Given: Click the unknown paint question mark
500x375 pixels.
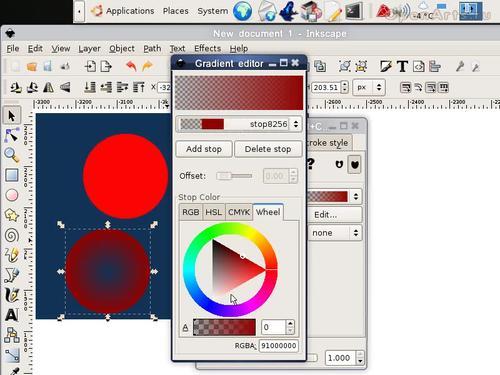Looking at the screenshot, I should [x=311, y=164].
